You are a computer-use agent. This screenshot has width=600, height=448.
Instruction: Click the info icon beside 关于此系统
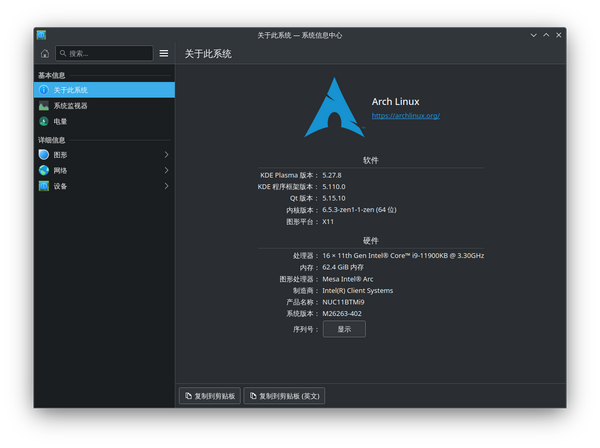(x=44, y=90)
